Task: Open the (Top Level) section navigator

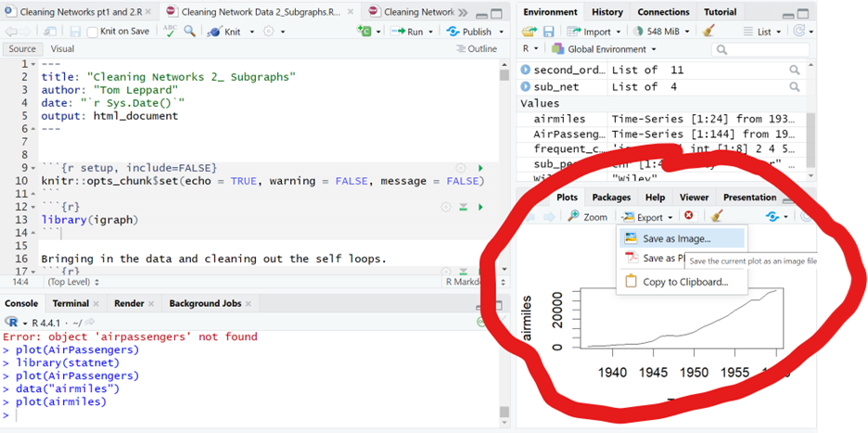Action: 73,282
